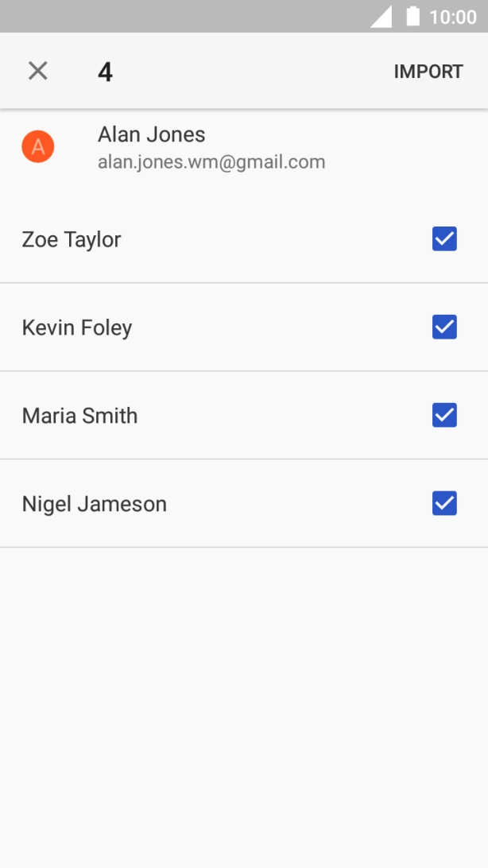
Task: Tap the cellular signal icon in status bar
Action: [381, 17]
